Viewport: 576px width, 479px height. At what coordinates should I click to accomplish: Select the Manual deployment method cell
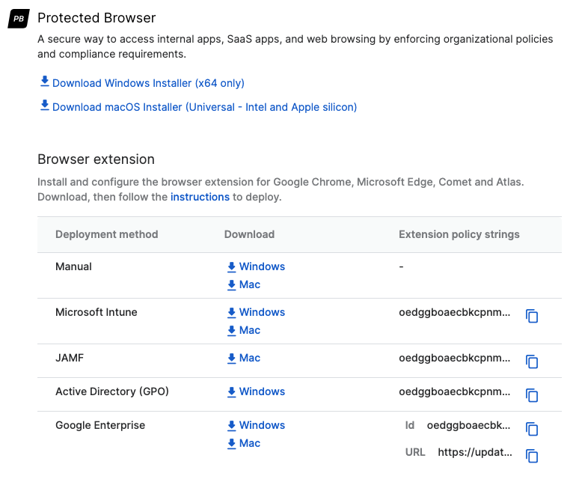(x=73, y=266)
